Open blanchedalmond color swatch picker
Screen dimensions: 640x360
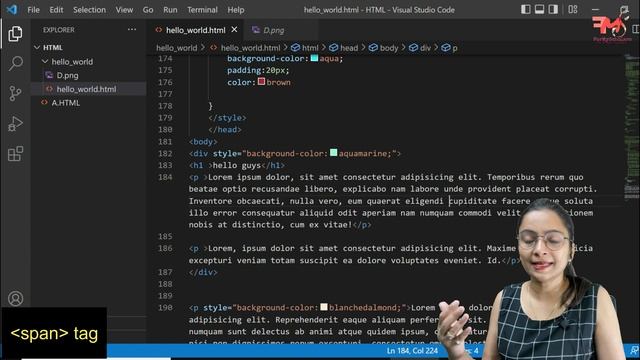point(324,307)
